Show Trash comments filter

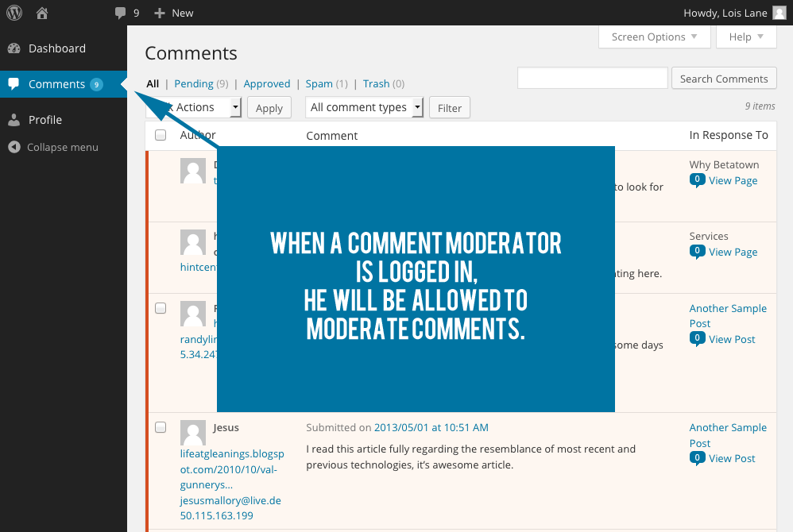383,84
